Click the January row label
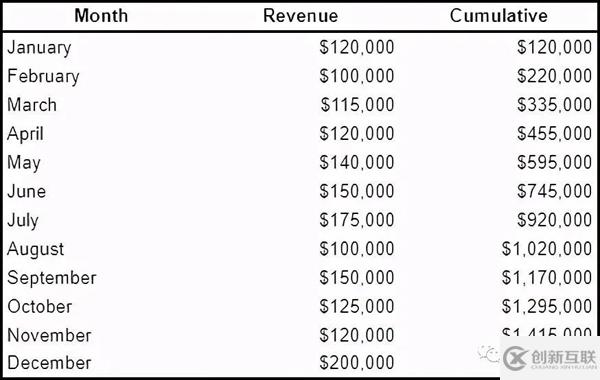The width and height of the screenshot is (600, 380). point(39,48)
